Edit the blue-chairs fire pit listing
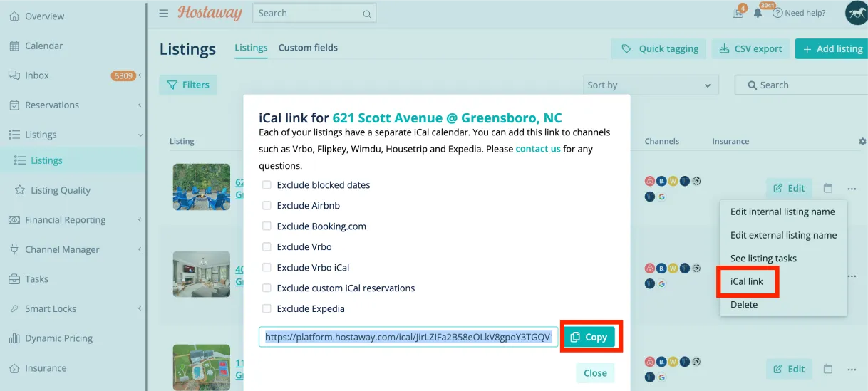Screen dimensions: 868x391 [789, 188]
